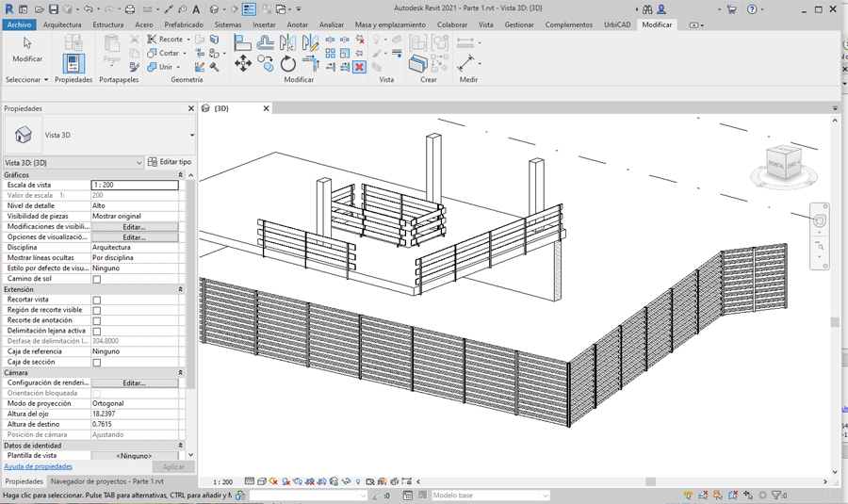Click the red Delete element icon
The width and height of the screenshot is (848, 504).
(x=359, y=67)
